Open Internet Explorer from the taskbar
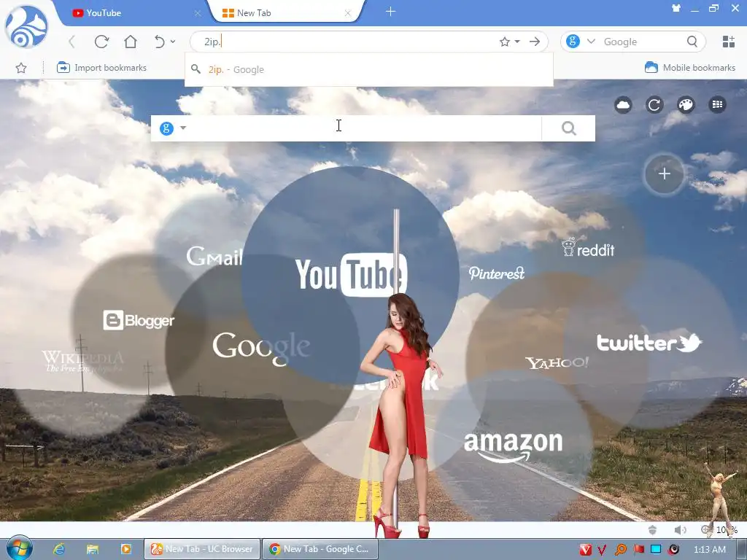This screenshot has width=747, height=560. [x=59, y=549]
